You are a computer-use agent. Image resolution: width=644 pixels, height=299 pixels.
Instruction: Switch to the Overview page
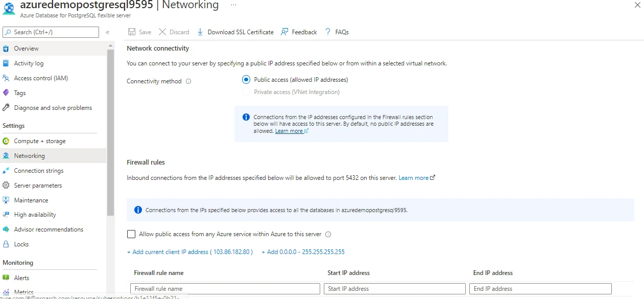coord(25,48)
